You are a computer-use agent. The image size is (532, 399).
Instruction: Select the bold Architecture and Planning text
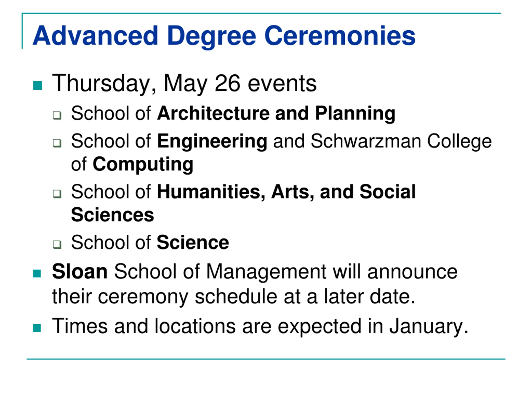point(276,113)
